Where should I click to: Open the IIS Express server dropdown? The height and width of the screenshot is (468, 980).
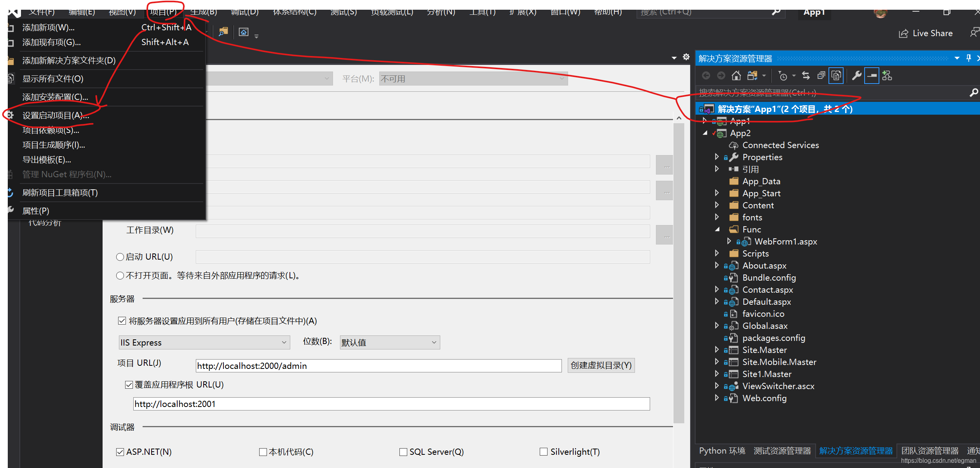coord(204,342)
